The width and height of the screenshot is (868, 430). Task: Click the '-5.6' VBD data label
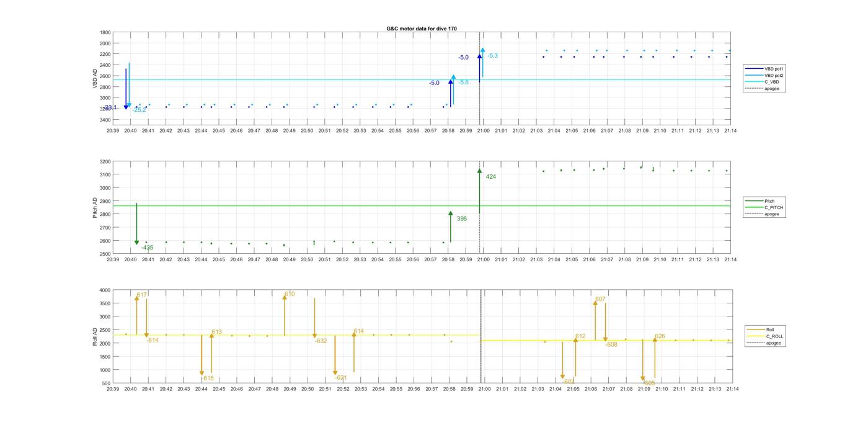(x=463, y=83)
